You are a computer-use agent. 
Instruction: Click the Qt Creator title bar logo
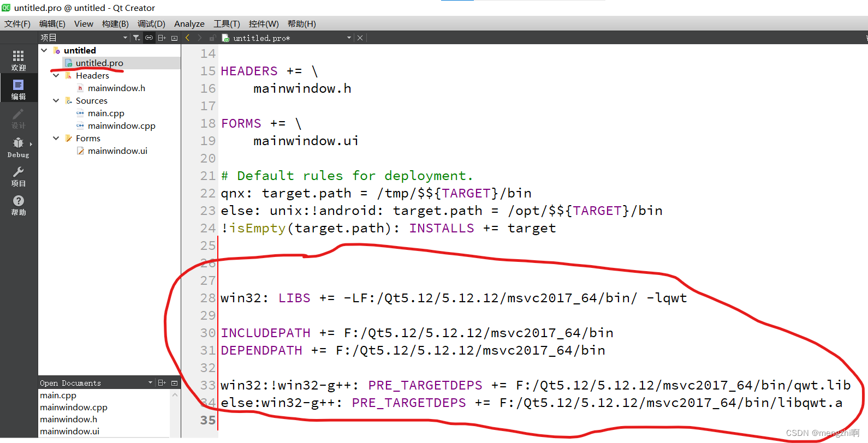tap(6, 8)
